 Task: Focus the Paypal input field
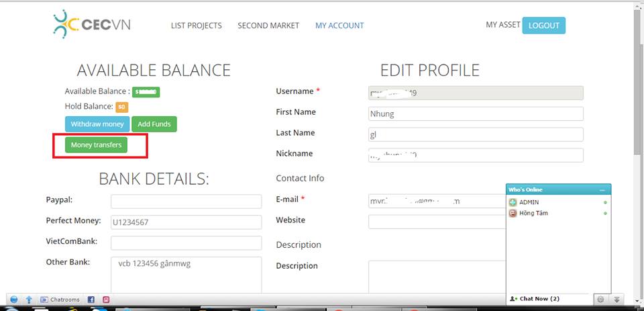coord(186,202)
